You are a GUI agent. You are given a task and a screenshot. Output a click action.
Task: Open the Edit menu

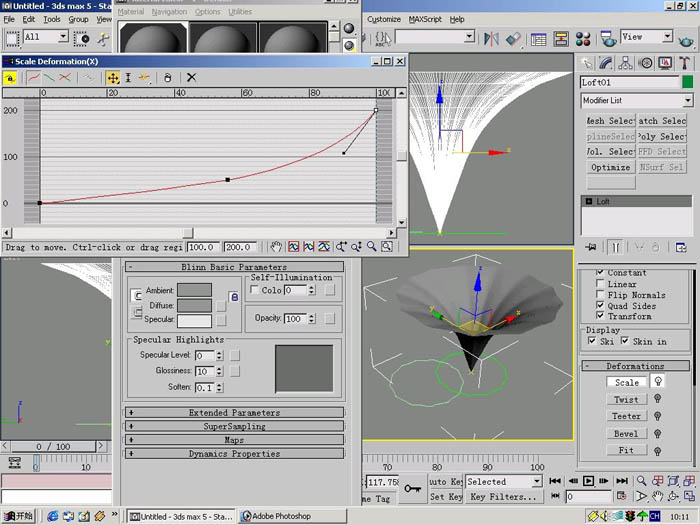click(29, 20)
